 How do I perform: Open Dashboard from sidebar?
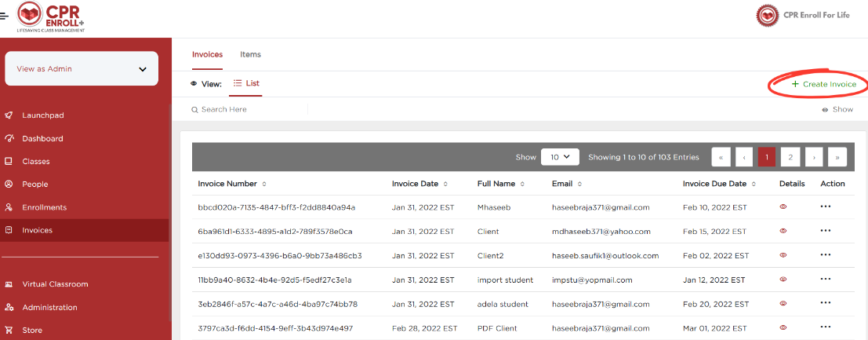coord(42,139)
